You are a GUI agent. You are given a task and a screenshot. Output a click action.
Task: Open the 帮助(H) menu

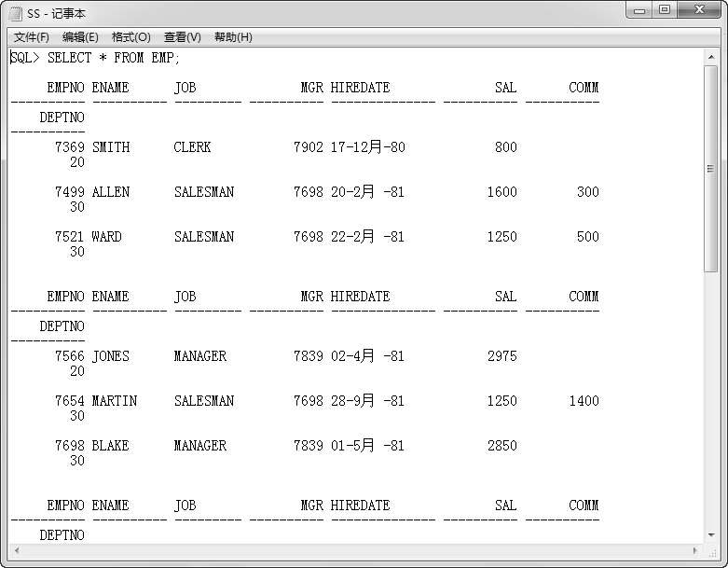click(233, 37)
